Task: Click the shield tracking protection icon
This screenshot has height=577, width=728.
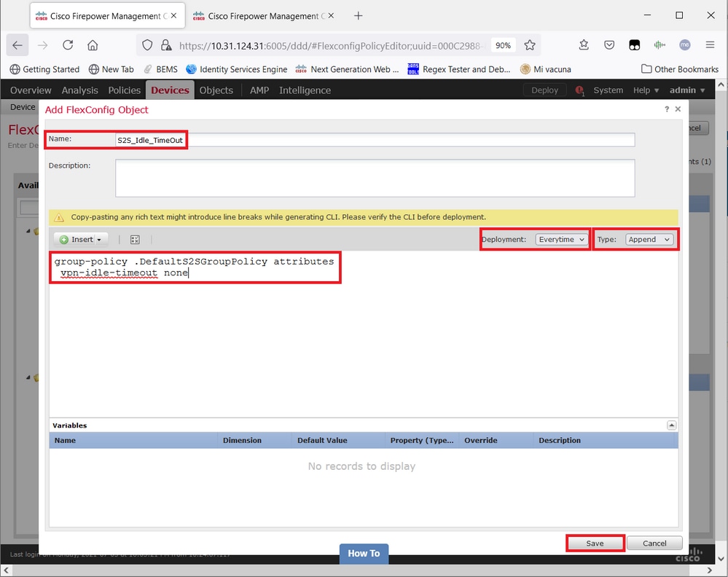Action: coord(147,45)
